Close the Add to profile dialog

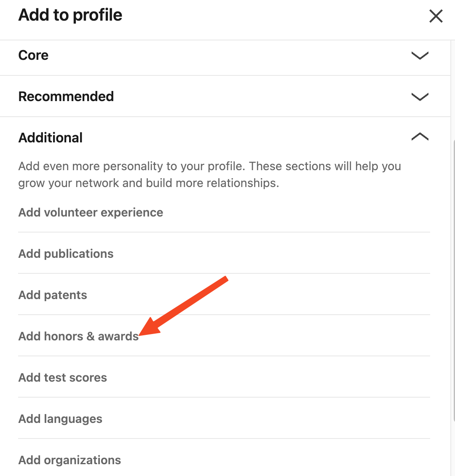point(436,16)
